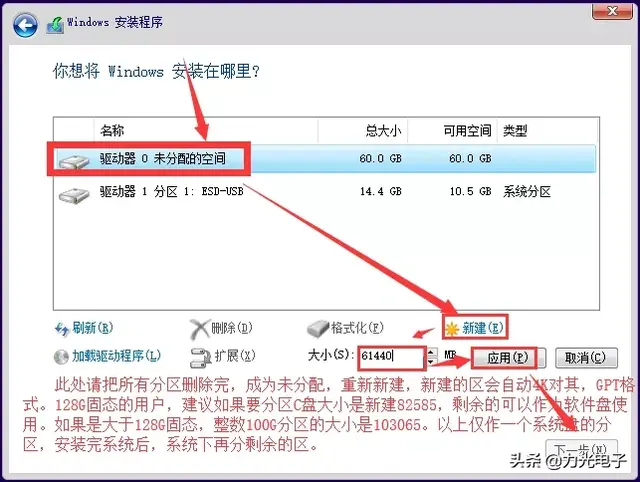Click into the 大小(S) size input field
Screen dimensions: 640x482
[392, 357]
